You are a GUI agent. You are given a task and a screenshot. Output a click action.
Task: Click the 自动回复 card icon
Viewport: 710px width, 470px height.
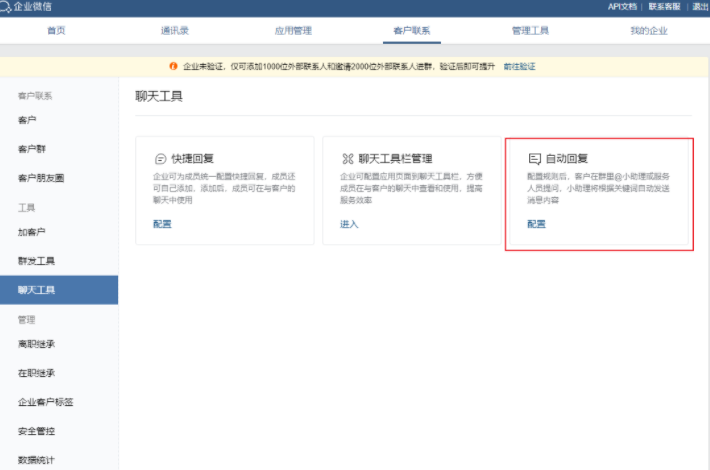(x=535, y=159)
